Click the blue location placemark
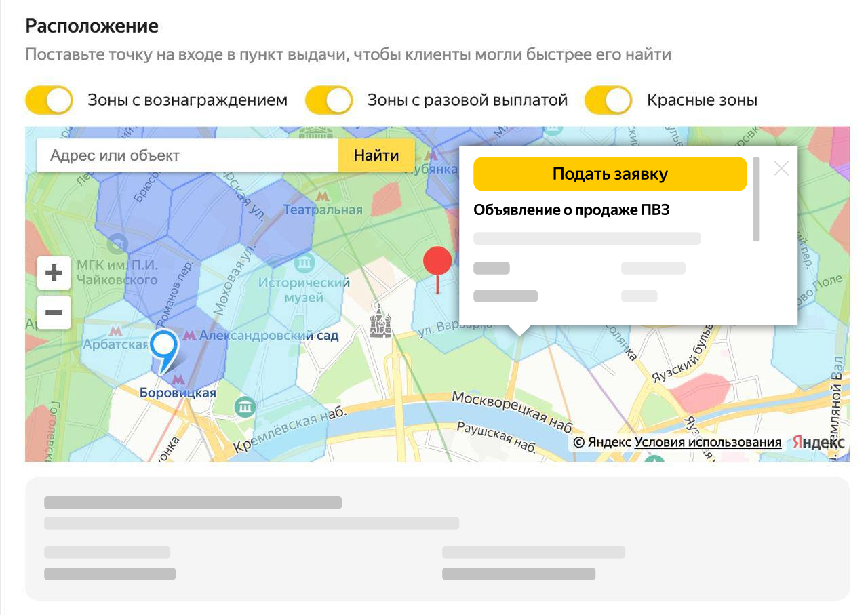Image resolution: width=868 pixels, height=615 pixels. [163, 347]
